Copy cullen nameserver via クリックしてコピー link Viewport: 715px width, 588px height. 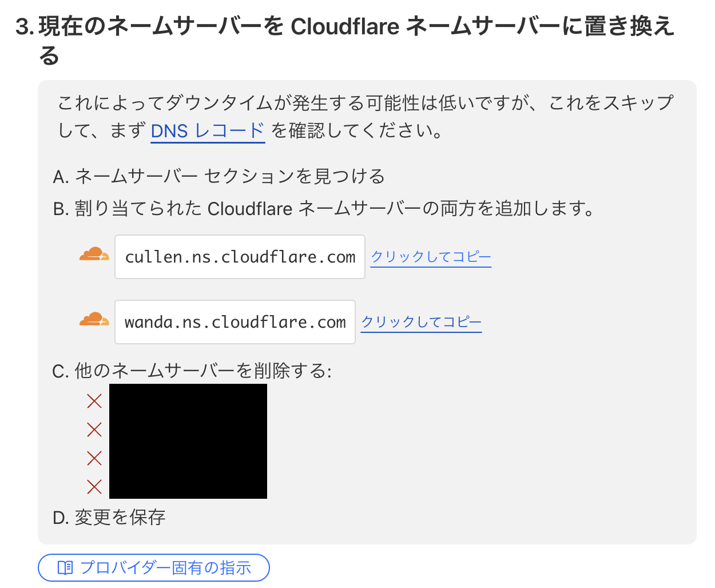click(430, 257)
